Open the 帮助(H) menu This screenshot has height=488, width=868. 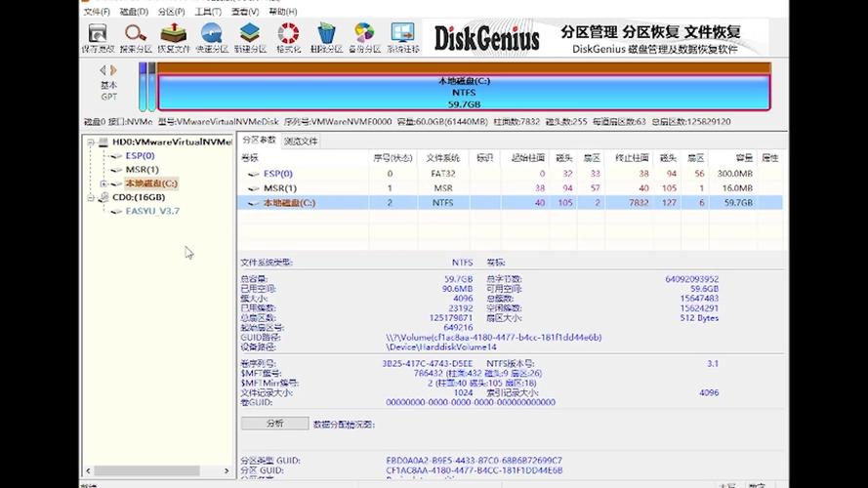click(x=283, y=12)
